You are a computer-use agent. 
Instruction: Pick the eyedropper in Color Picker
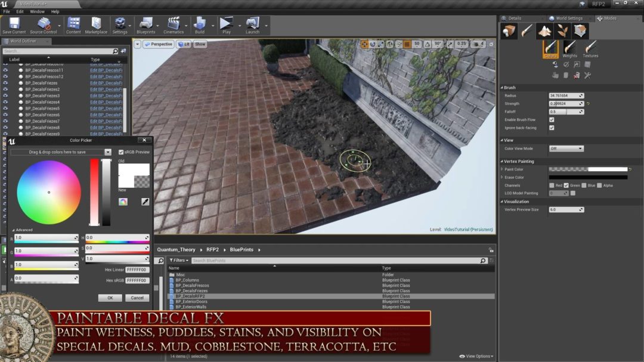(145, 202)
